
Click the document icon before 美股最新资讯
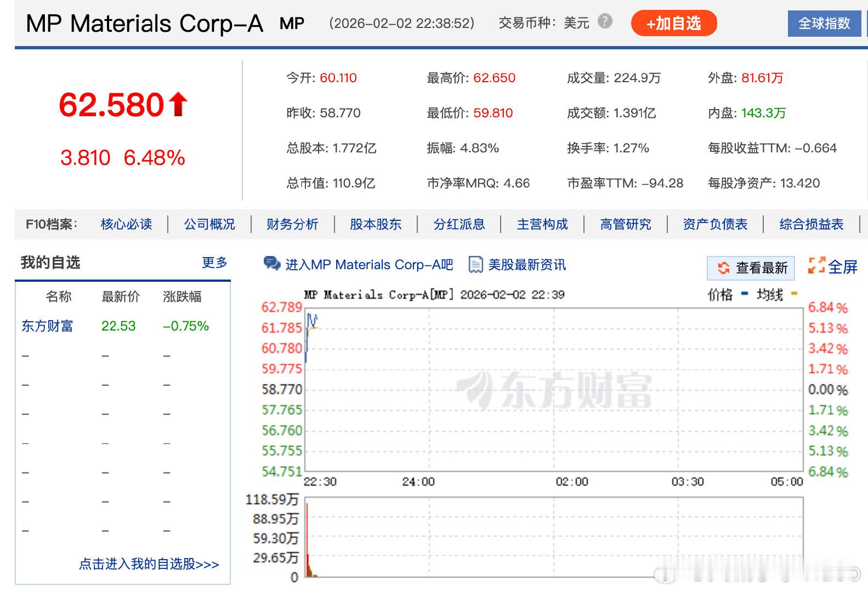[475, 264]
